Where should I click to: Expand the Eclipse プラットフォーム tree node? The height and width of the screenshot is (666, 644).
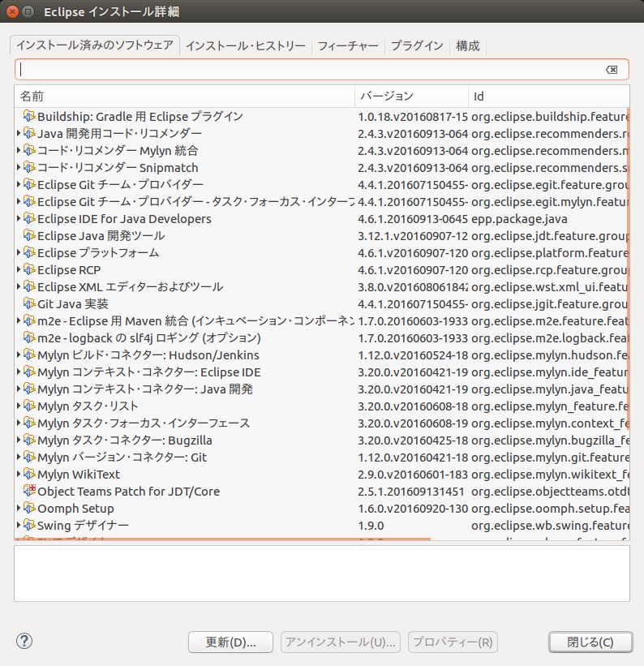[19, 252]
